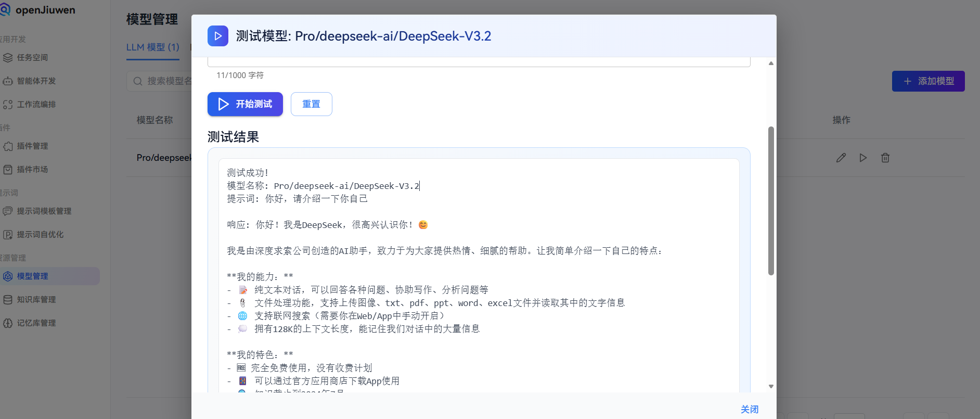Click the dialog title 测试模型: Pro/deepseek-ai/DeepSeek-V3.2
Screen dimensions: 980x419
pos(364,36)
